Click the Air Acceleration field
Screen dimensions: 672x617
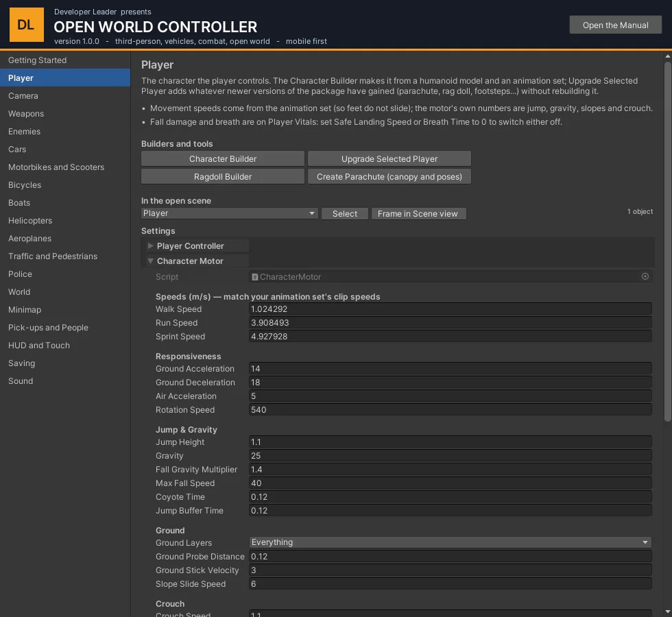[x=450, y=396]
